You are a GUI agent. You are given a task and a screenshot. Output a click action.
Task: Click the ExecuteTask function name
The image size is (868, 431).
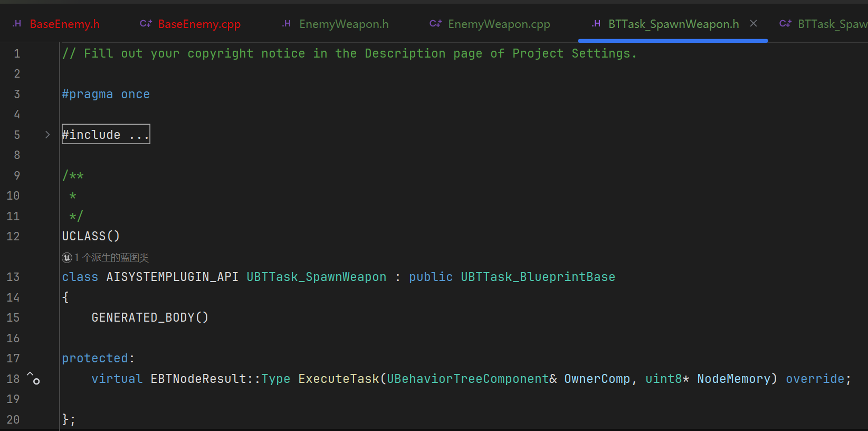click(339, 379)
